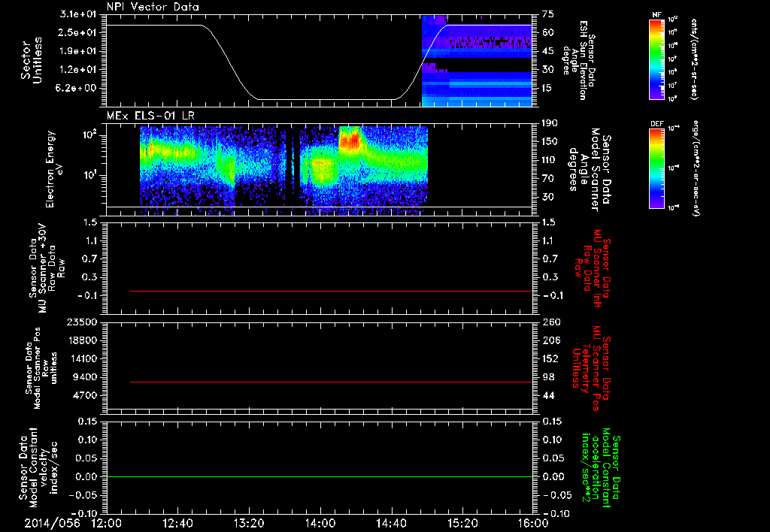Click the '3.1e+01' sector axis value

(79, 14)
